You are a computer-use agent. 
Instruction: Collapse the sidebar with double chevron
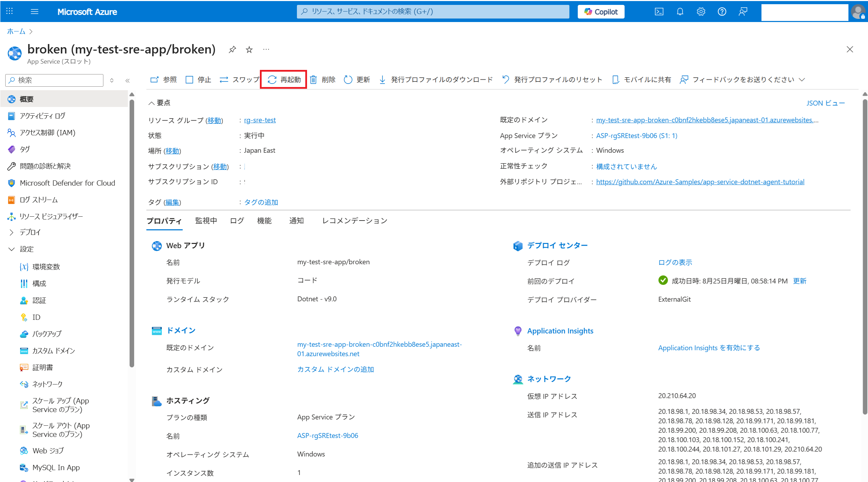click(127, 80)
